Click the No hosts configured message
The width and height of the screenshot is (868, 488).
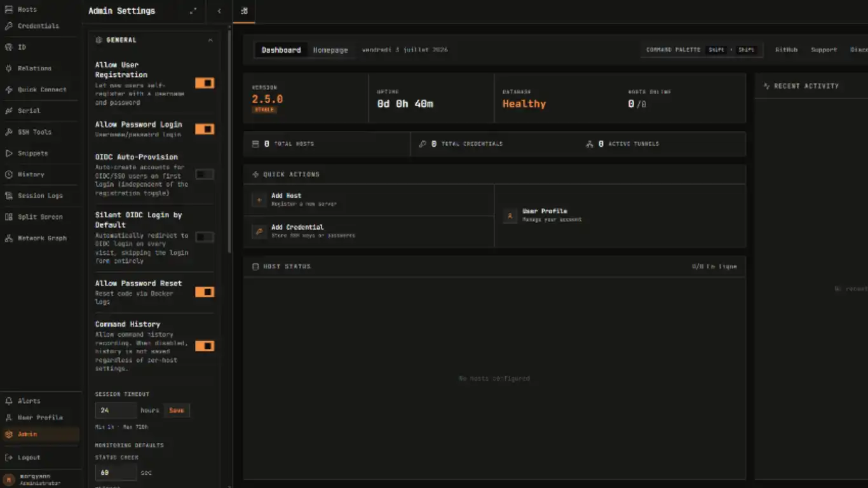(x=494, y=379)
